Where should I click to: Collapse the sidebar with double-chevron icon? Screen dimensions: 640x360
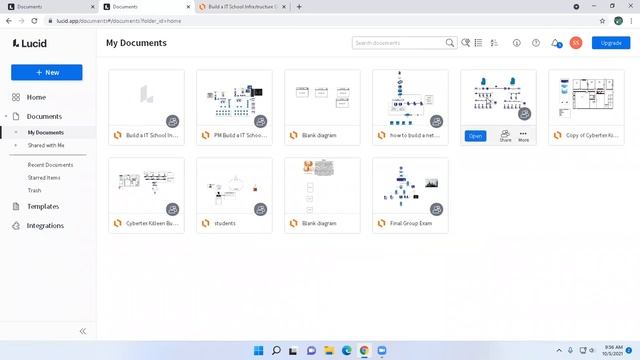[x=83, y=331]
